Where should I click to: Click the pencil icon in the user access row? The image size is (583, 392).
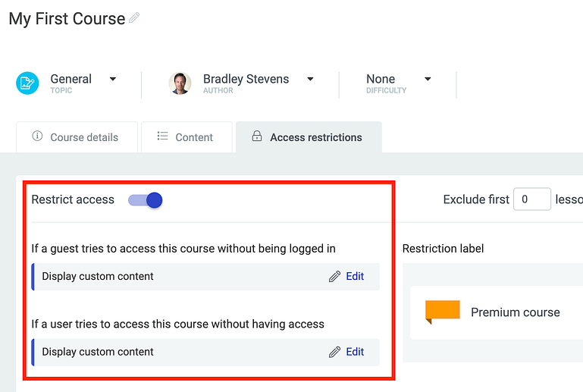coord(334,352)
